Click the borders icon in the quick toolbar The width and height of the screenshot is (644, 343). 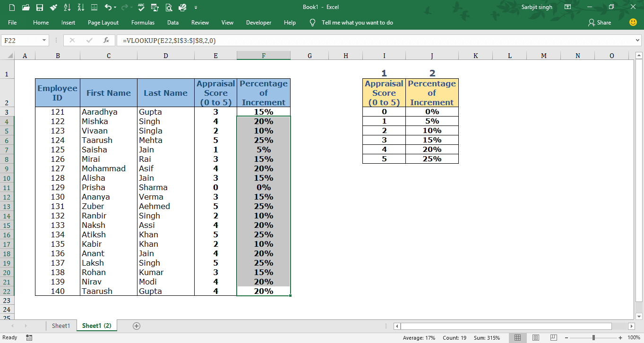coord(94,8)
